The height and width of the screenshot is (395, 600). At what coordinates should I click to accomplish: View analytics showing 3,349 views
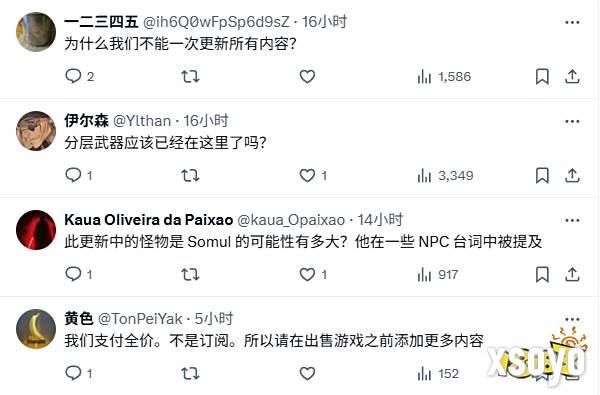445,175
